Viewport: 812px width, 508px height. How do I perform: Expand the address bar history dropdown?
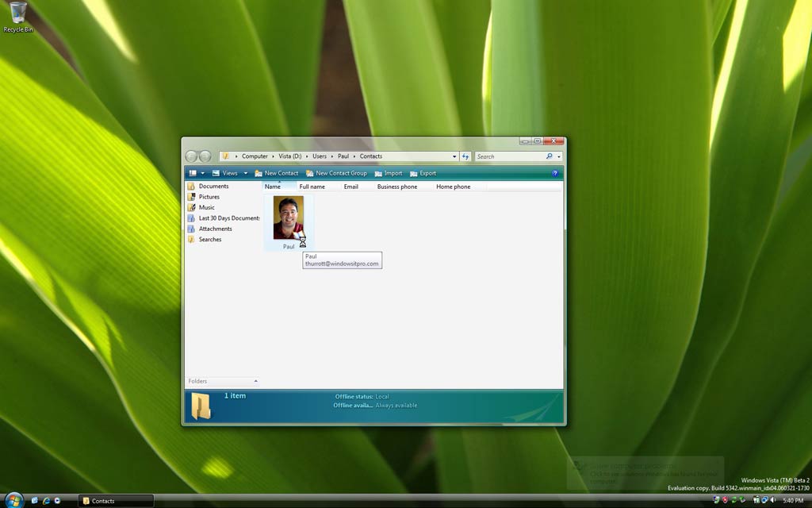point(454,156)
